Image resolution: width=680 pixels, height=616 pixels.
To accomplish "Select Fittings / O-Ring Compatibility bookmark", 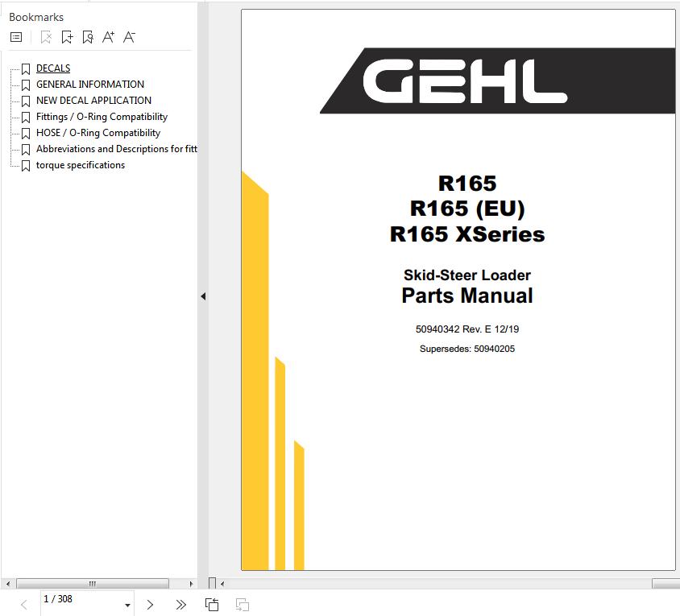I will pos(102,117).
